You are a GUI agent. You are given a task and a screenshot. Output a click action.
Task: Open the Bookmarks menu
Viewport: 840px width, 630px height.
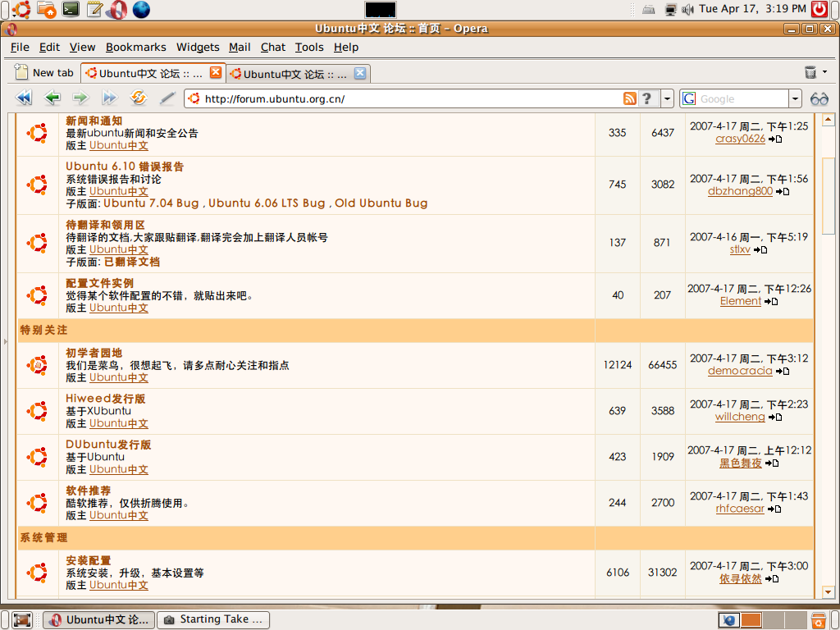coord(136,47)
